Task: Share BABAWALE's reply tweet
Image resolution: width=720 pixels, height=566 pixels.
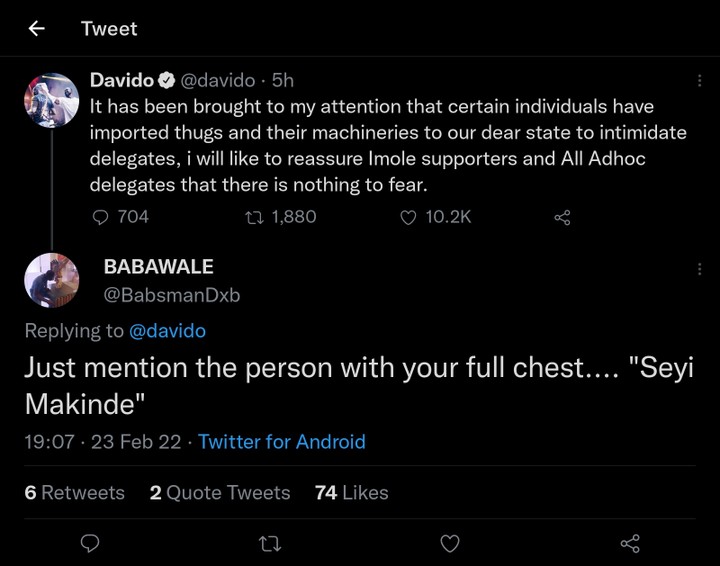Action: pos(630,543)
